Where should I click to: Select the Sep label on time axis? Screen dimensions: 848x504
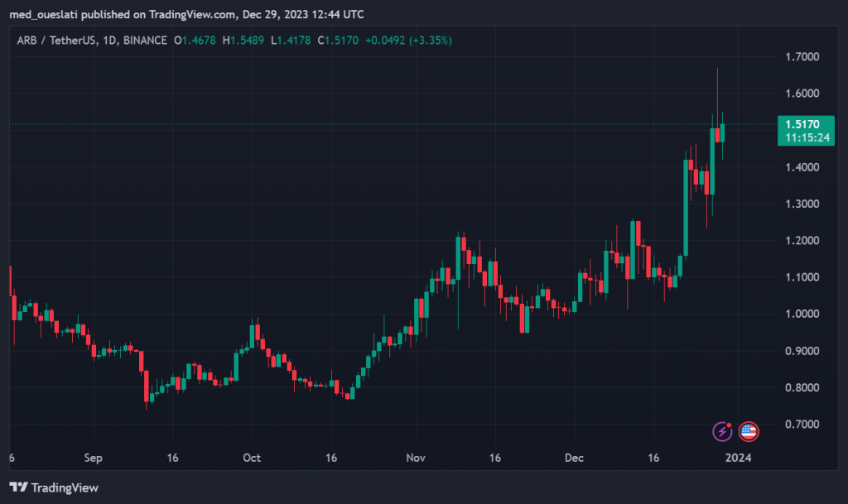pyautogui.click(x=93, y=458)
